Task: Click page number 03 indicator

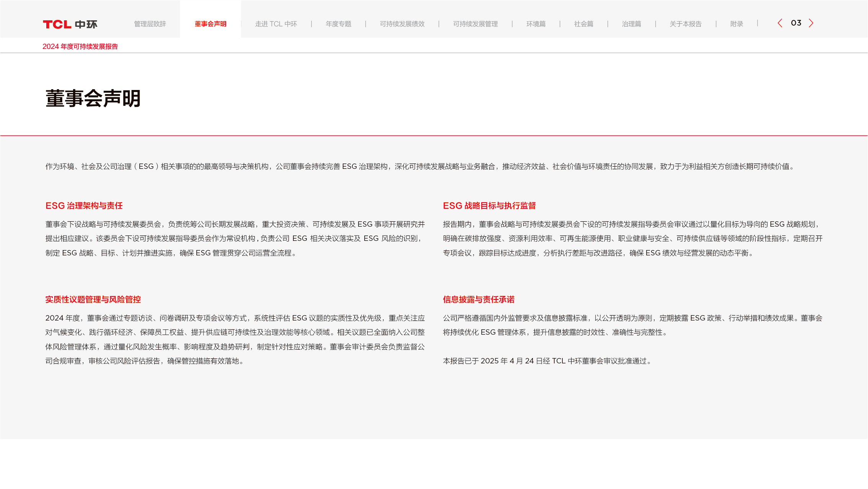Action: click(796, 23)
